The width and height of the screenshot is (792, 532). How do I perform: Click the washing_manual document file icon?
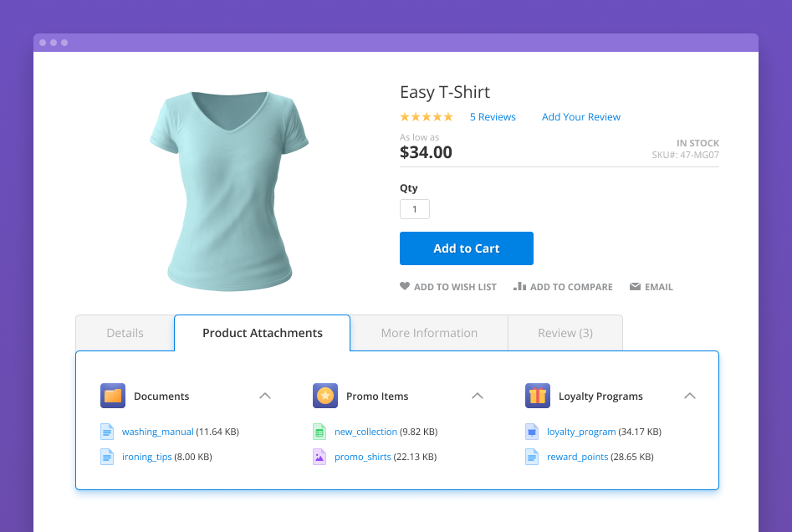[107, 432]
